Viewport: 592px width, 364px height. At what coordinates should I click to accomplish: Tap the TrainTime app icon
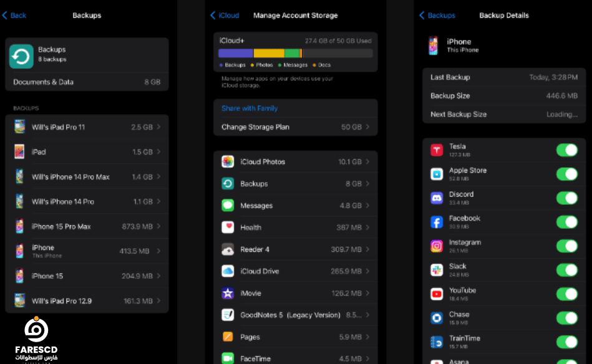437,342
